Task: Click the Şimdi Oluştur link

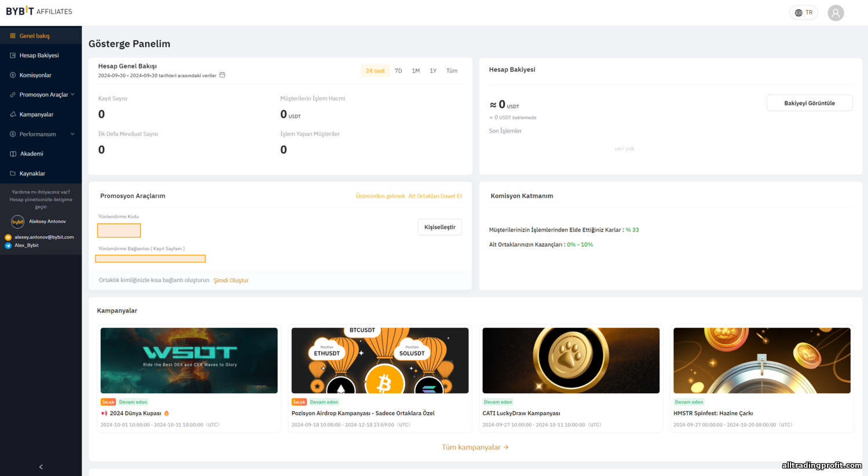Action: (231, 280)
